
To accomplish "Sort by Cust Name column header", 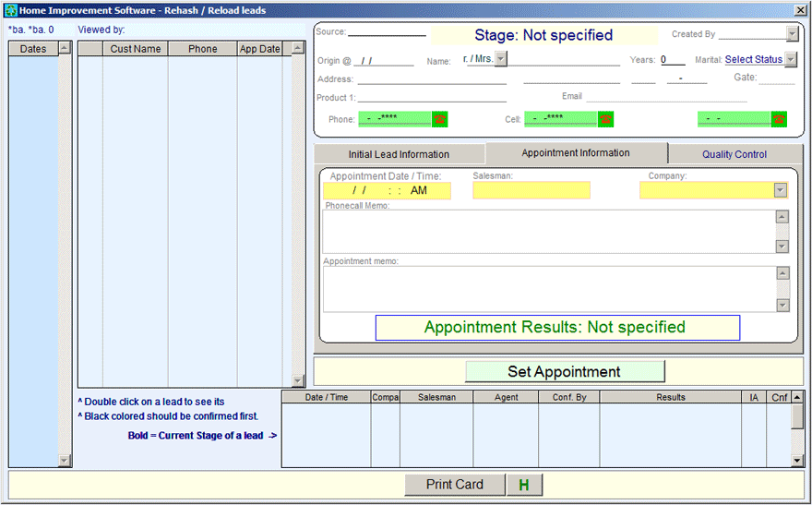I will tap(135, 49).
